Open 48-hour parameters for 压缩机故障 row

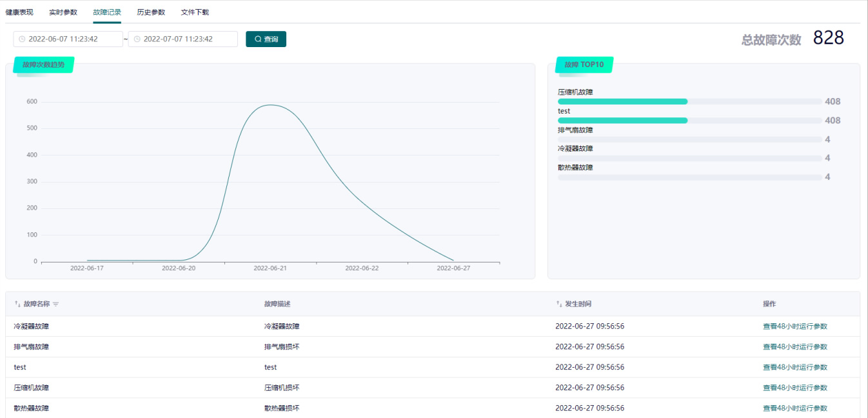794,388
